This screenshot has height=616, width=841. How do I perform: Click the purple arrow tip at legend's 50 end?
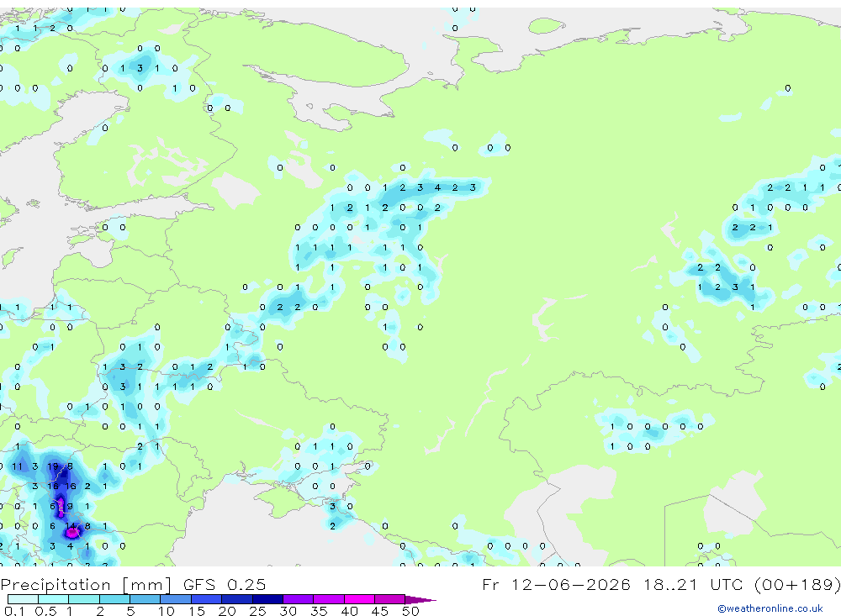pyautogui.click(x=421, y=600)
